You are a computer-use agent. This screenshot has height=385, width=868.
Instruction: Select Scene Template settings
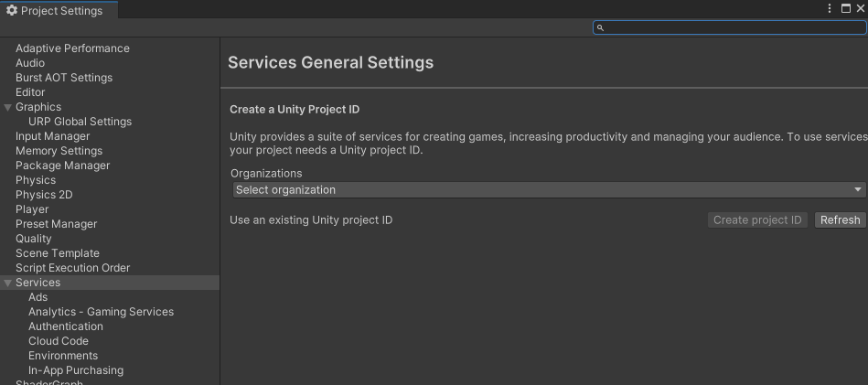58,253
